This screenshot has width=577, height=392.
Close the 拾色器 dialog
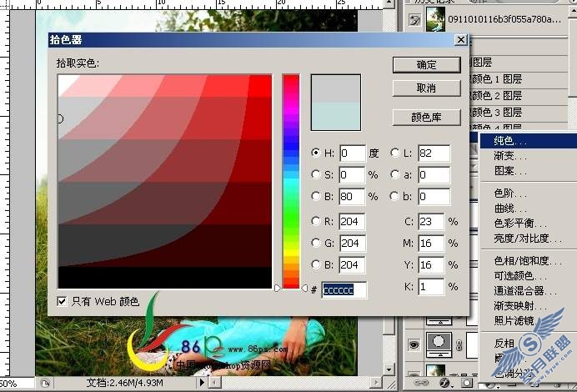pos(461,40)
